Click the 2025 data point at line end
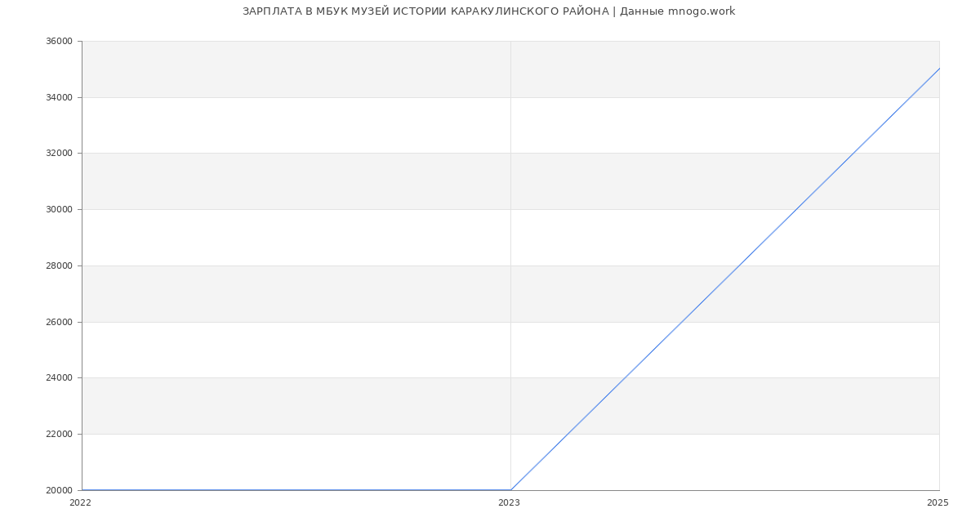 coord(939,69)
